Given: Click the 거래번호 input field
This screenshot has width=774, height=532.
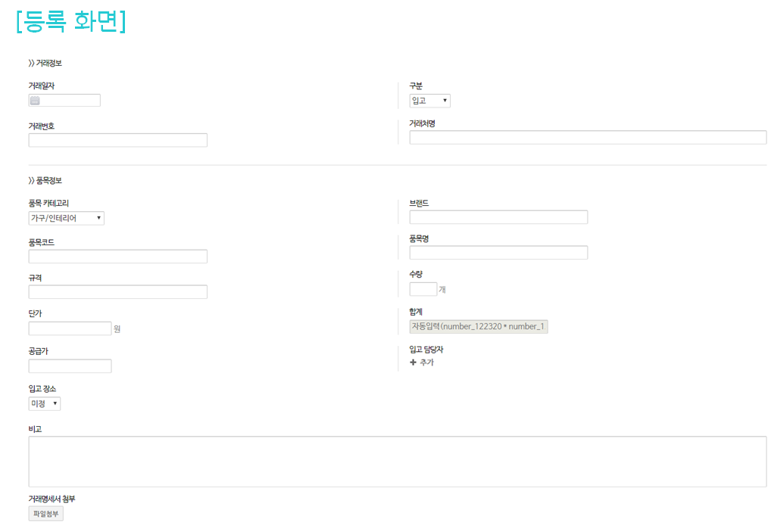Looking at the screenshot, I should pyautogui.click(x=117, y=140).
